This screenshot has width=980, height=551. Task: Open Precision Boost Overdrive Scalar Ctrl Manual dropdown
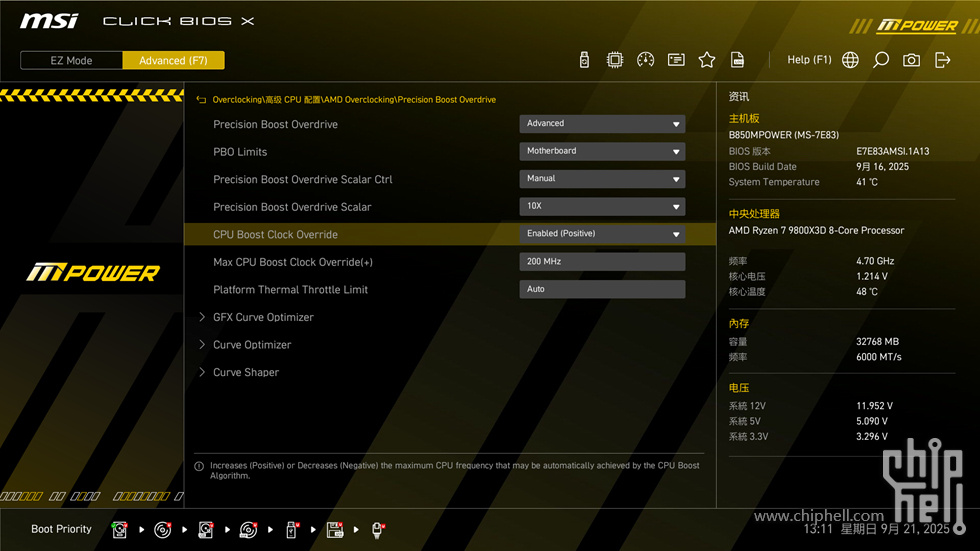tap(602, 179)
